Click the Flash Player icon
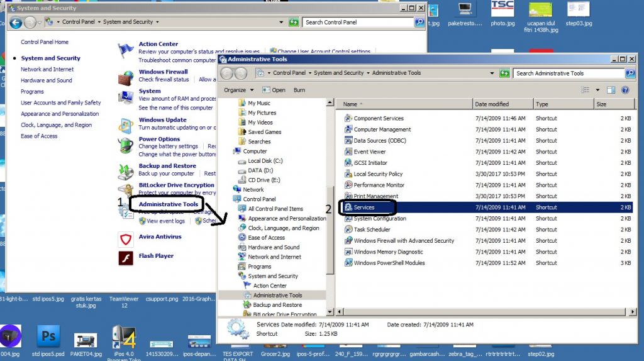Image resolution: width=644 pixels, height=361 pixels. 126,258
